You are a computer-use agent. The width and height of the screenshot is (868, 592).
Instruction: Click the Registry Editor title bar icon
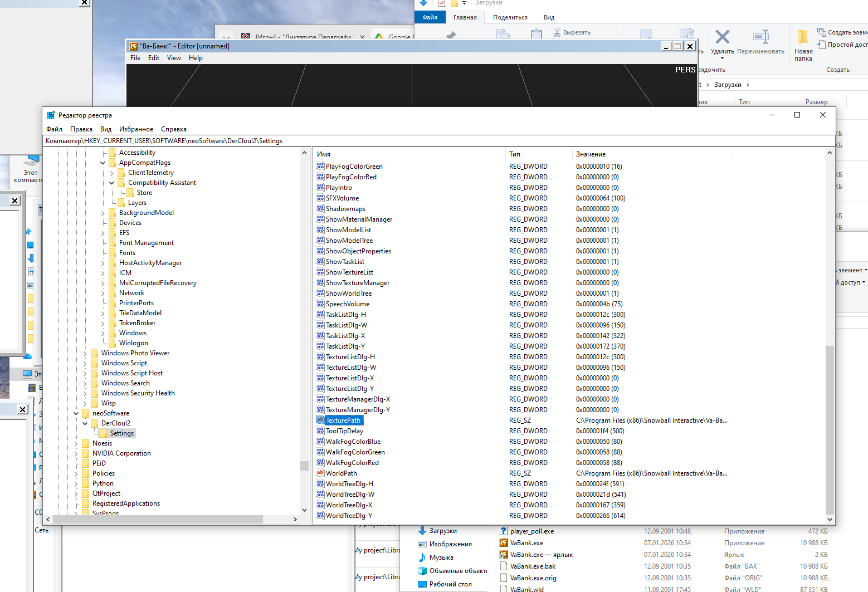tap(51, 115)
